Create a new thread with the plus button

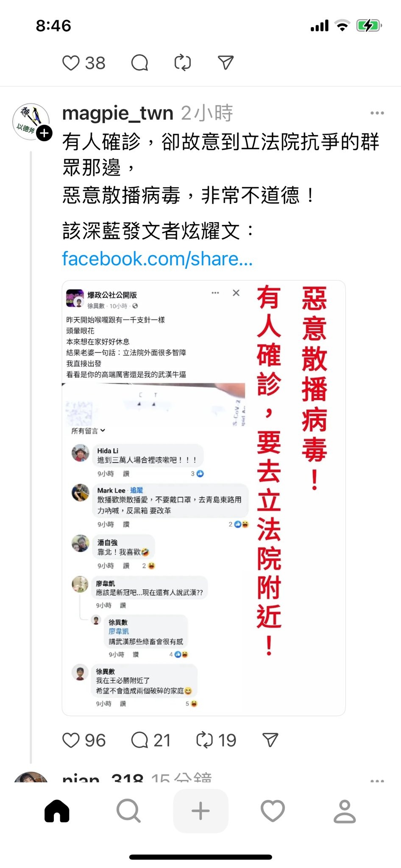200,811
